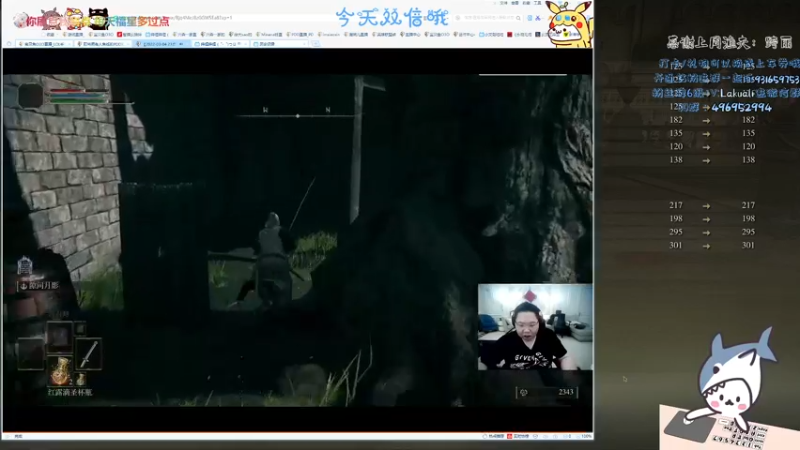Image resolution: width=800 pixels, height=450 pixels.
Task: Click the 135 → 135 row in overlay list
Action: click(x=712, y=133)
